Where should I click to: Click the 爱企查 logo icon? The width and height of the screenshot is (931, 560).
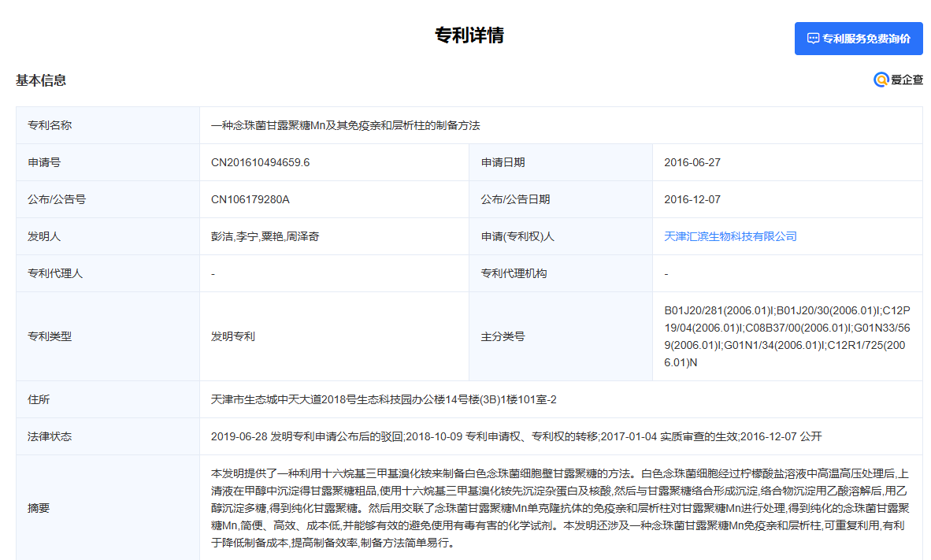[x=881, y=80]
